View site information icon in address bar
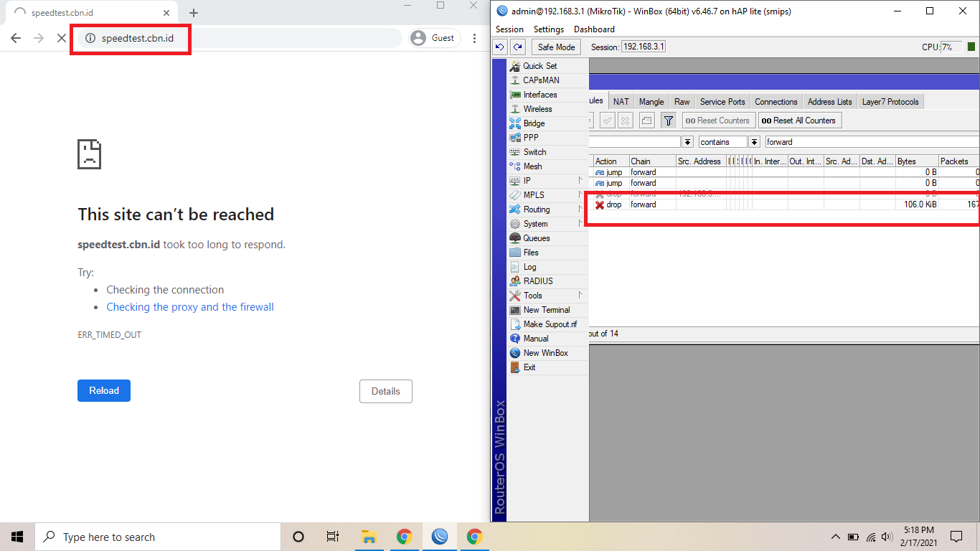980x551 pixels. point(90,38)
